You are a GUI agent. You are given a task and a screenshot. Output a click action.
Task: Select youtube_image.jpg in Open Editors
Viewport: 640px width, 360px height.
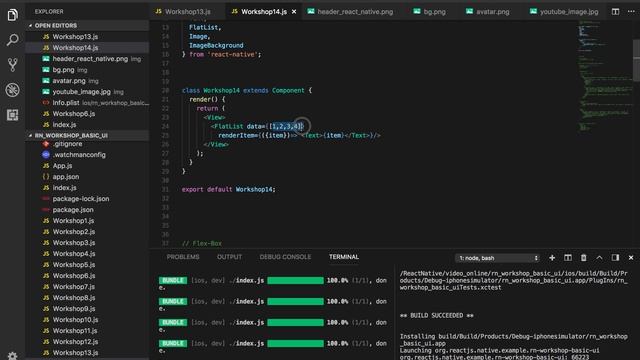point(87,92)
